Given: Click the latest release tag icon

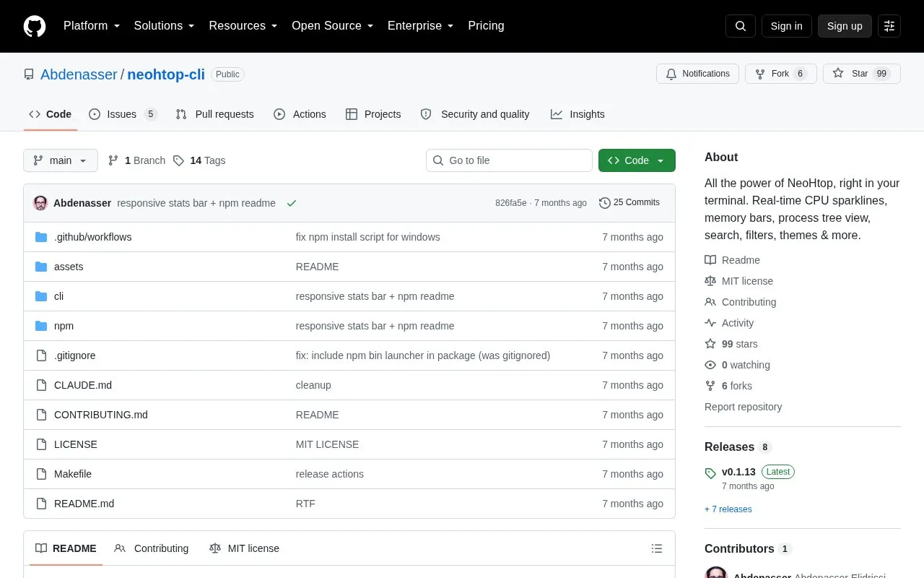Looking at the screenshot, I should [711, 473].
